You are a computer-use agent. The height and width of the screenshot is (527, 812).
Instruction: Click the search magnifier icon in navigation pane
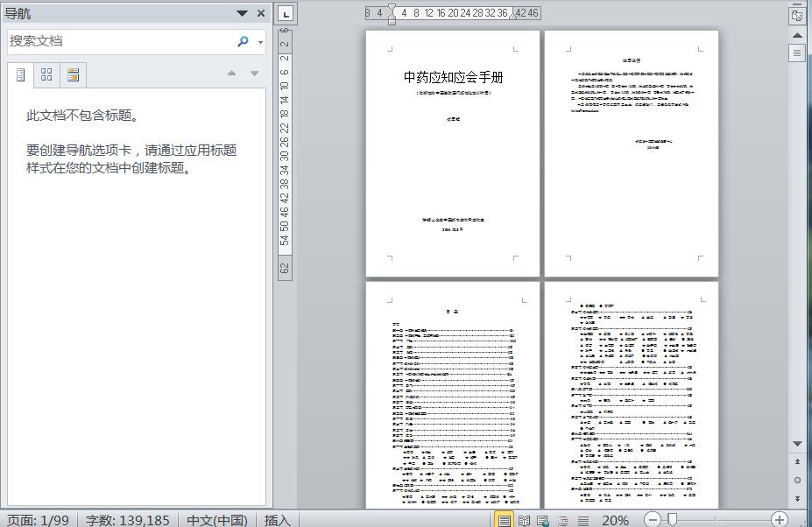point(243,41)
